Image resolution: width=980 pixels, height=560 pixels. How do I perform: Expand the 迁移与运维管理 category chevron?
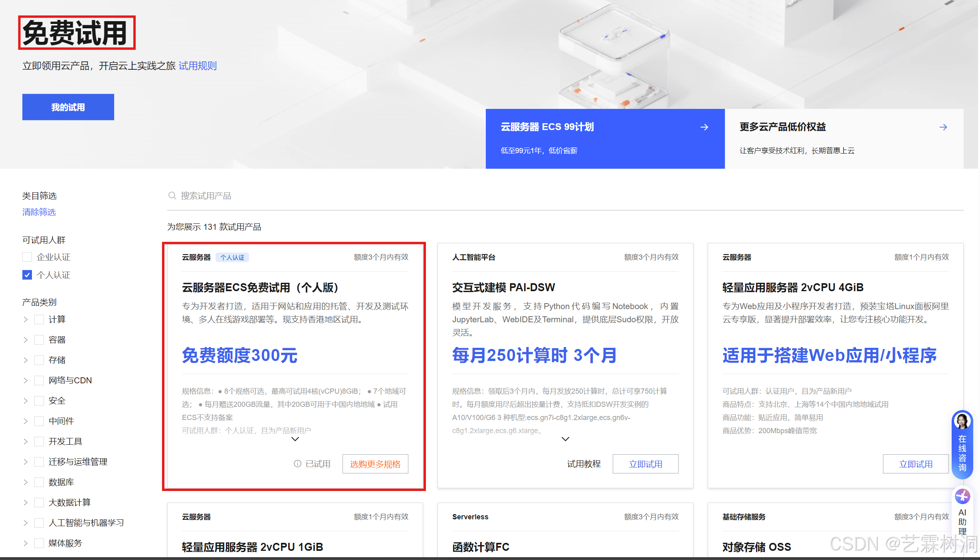[x=26, y=461]
